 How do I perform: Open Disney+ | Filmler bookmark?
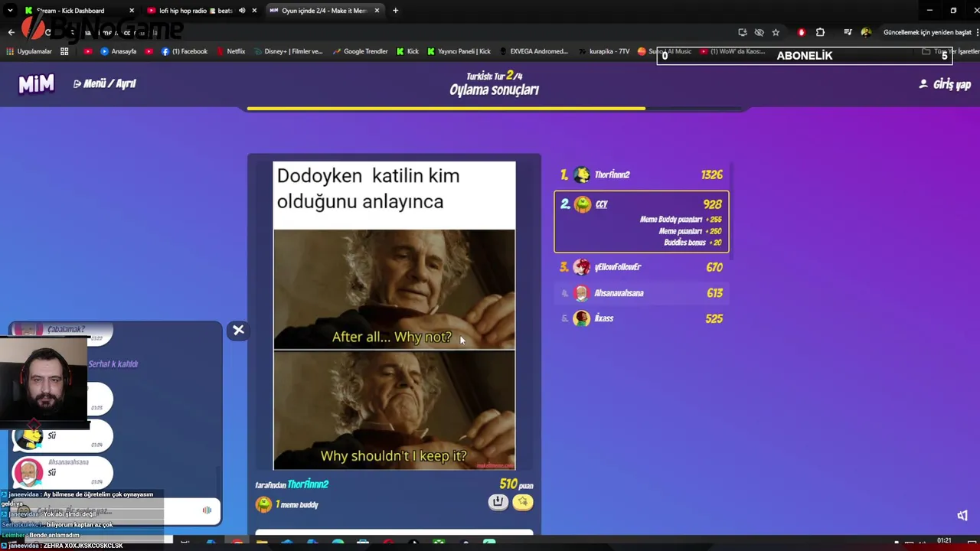(287, 51)
